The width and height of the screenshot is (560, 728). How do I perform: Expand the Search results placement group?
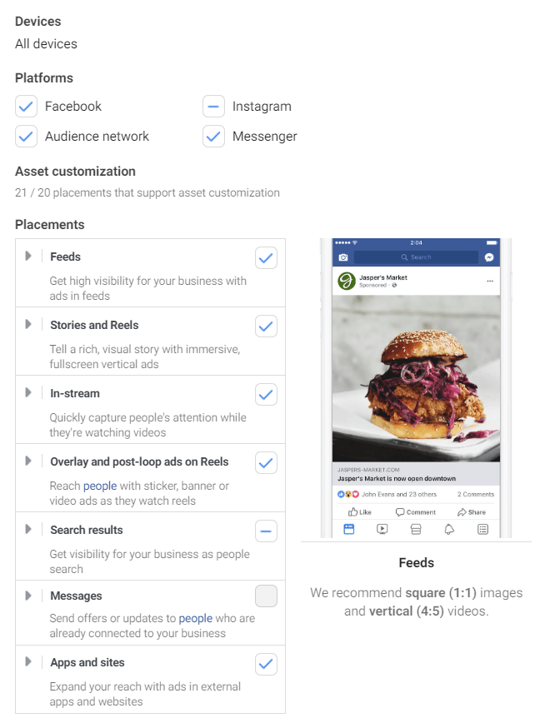(x=28, y=529)
